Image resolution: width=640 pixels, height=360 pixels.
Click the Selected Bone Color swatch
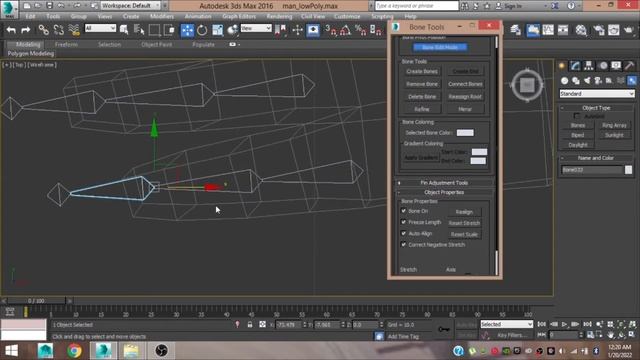pos(465,133)
